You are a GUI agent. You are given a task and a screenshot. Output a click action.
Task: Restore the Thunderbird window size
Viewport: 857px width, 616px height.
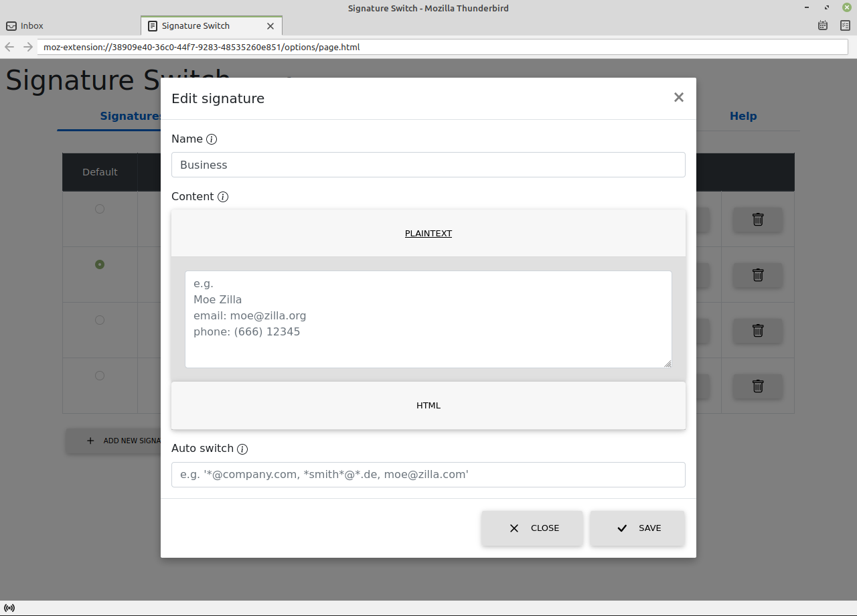click(828, 7)
